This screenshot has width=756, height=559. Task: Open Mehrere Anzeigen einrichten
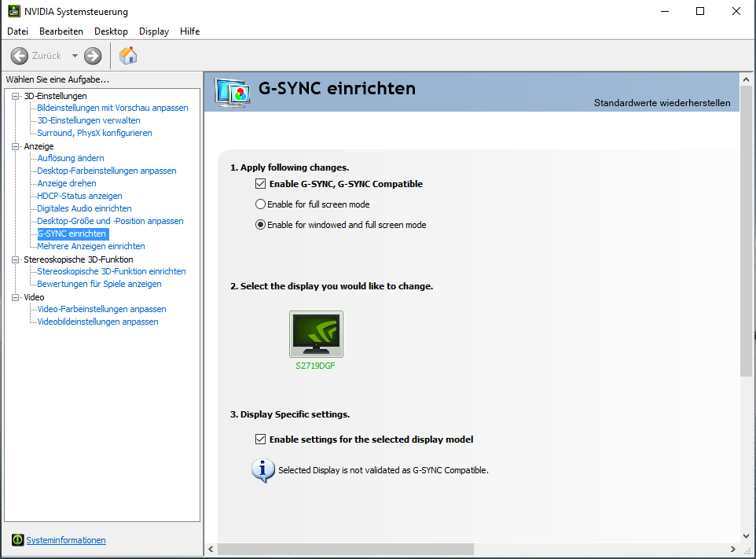[x=91, y=246]
